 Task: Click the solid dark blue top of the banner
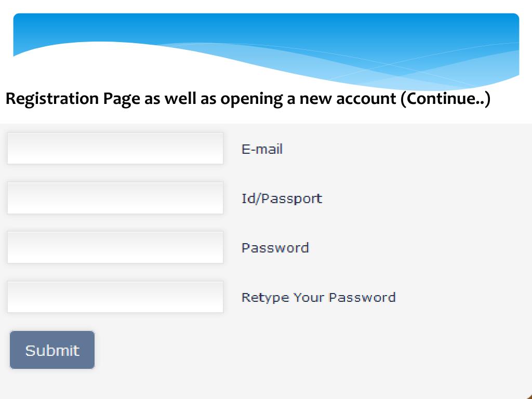266,24
